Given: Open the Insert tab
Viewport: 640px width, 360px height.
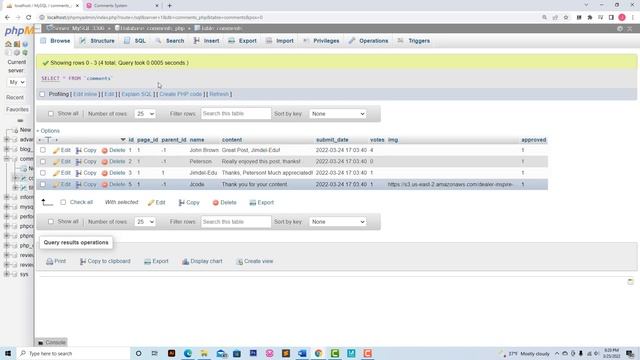Looking at the screenshot, I should click(207, 41).
